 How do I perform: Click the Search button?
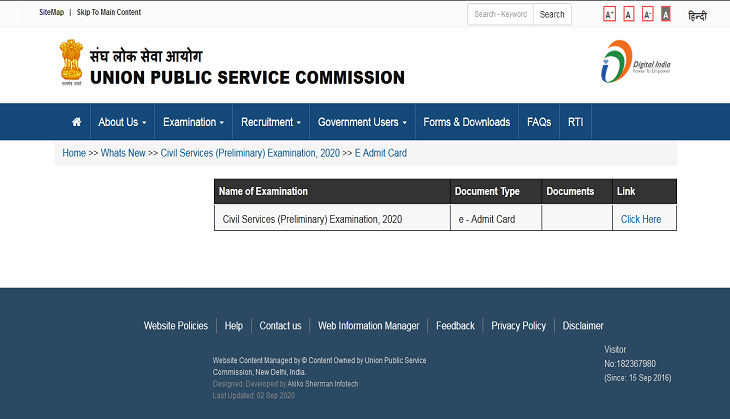pyautogui.click(x=552, y=14)
